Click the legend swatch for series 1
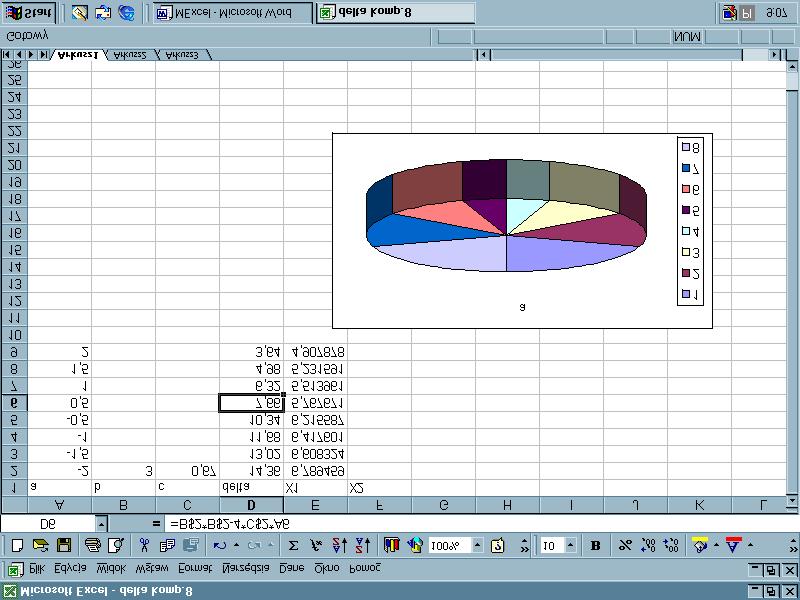The image size is (800, 600). [x=686, y=294]
